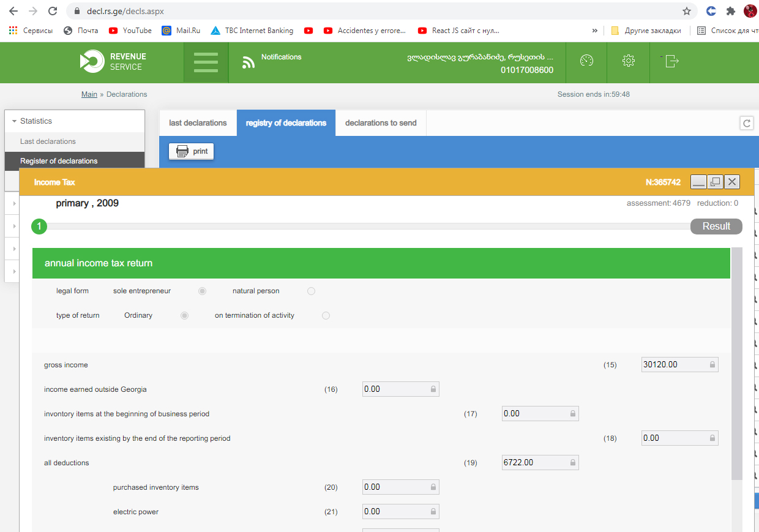
Task: Click the Revenue Service logo
Action: click(113, 62)
